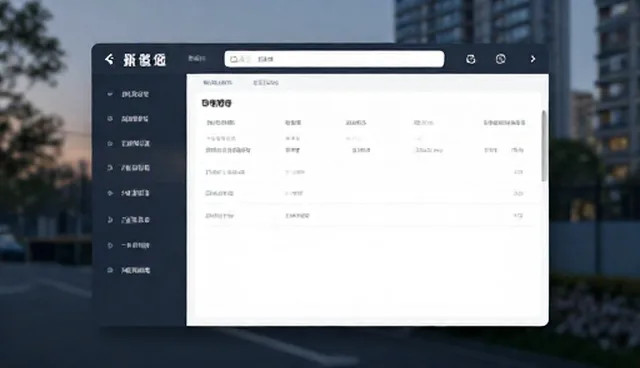Open the sixth sidebar menu label
Screen dimensions: 640x368
click(135, 220)
